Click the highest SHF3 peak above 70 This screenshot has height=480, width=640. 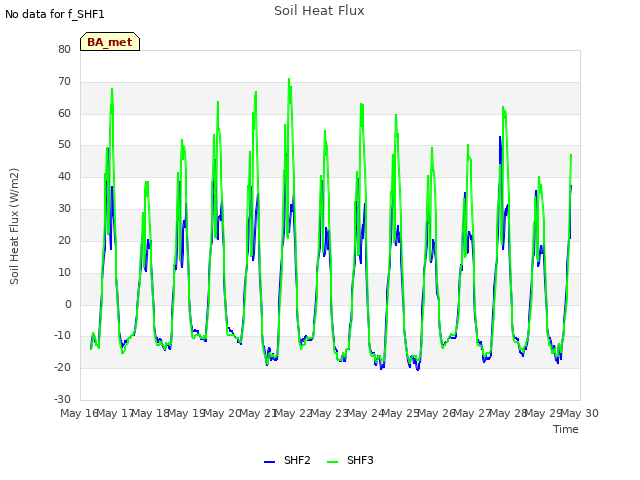(289, 79)
